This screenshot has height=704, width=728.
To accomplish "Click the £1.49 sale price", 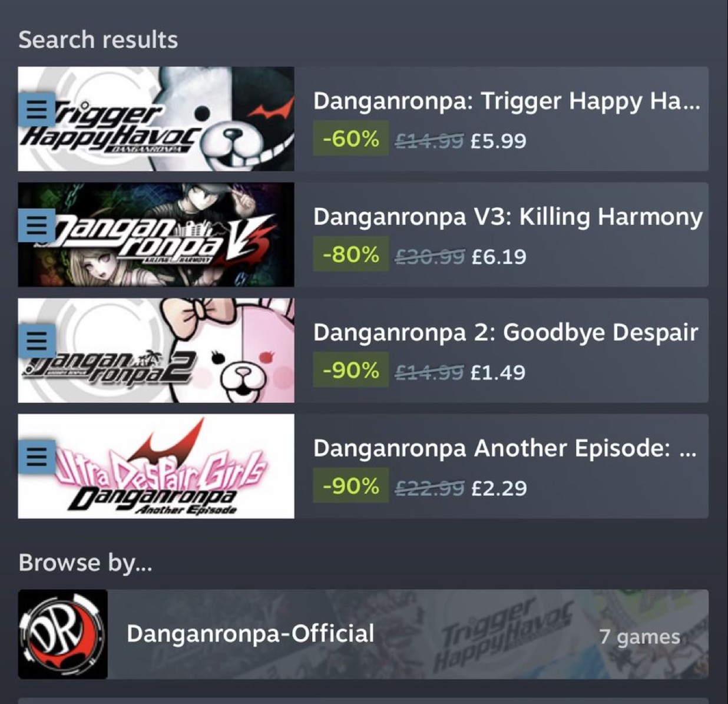I will pos(498,372).
